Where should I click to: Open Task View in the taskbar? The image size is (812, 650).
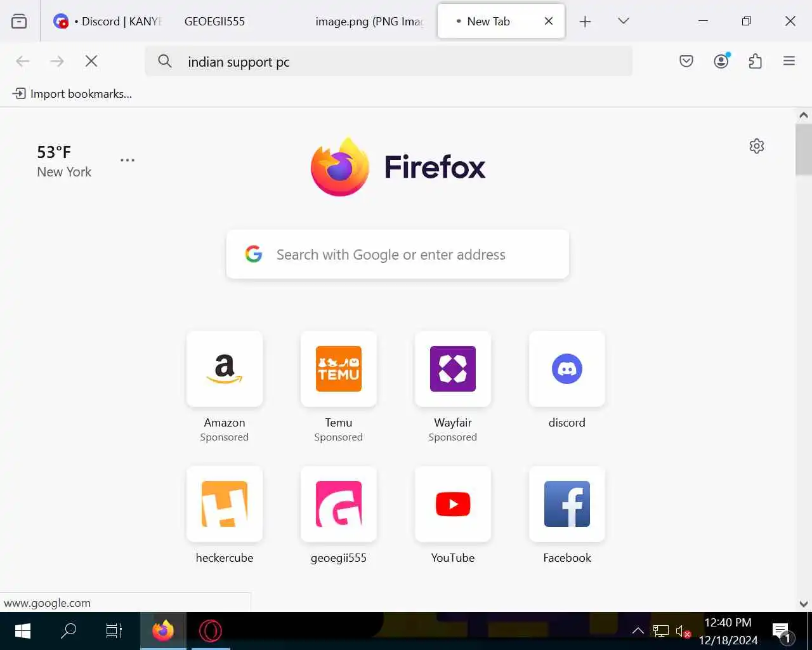[x=114, y=631]
